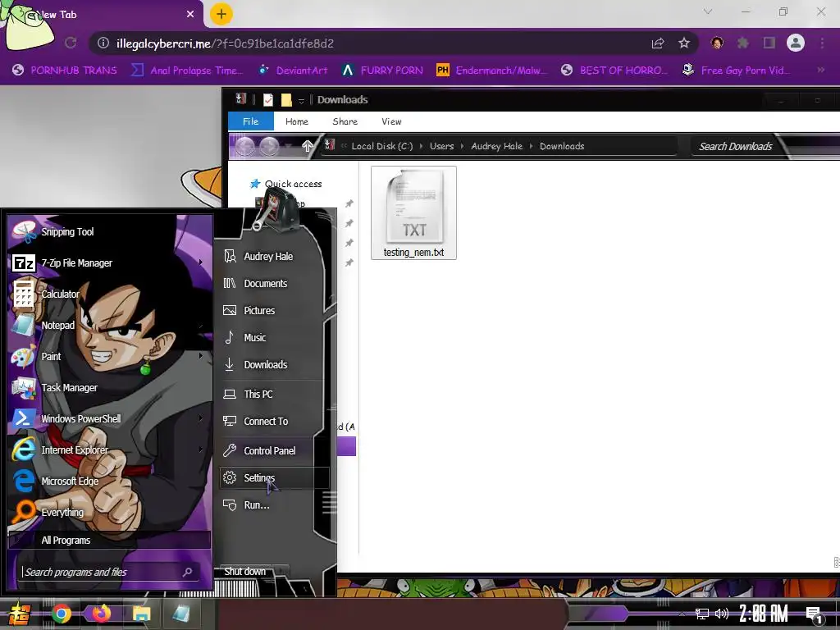Show more bookmarks chevron
Viewport: 840px width, 630px height.
point(820,71)
